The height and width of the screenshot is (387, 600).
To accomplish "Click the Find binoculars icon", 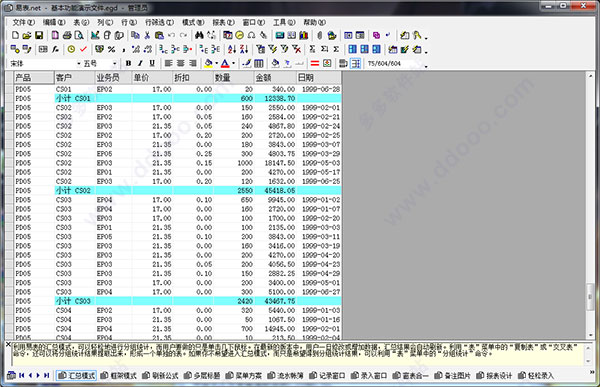I will (x=199, y=35).
